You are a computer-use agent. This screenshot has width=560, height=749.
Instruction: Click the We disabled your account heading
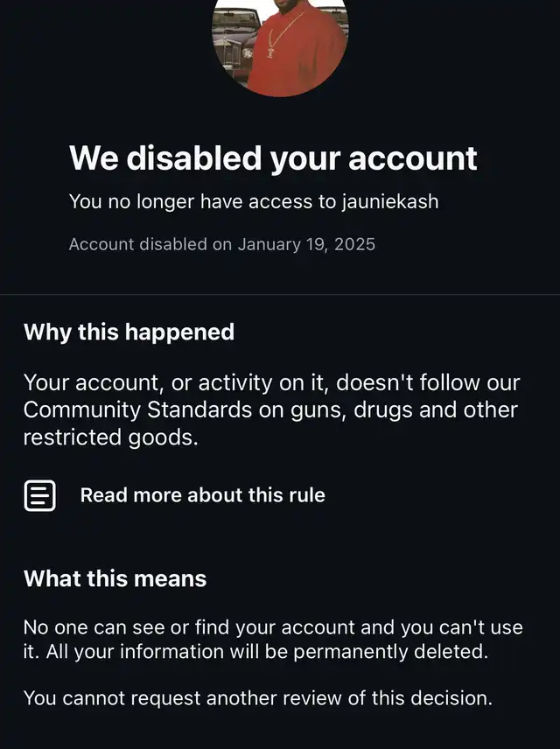click(273, 158)
